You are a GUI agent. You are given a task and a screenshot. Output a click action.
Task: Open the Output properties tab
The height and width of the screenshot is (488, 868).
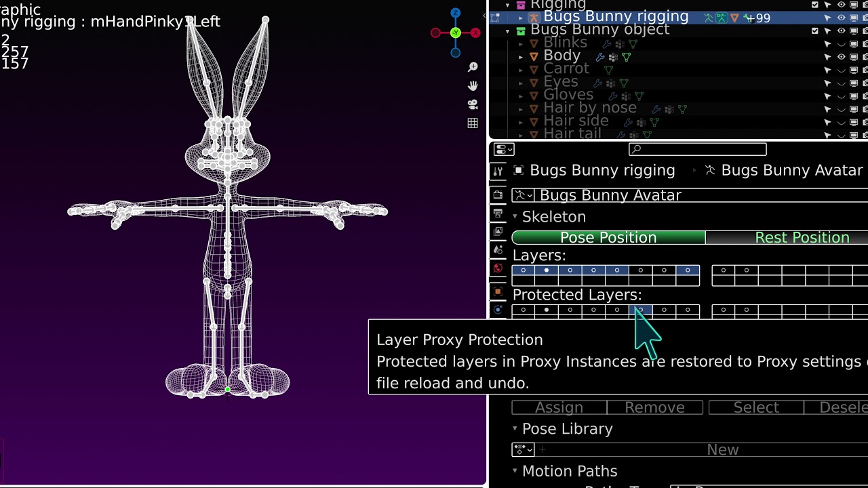pyautogui.click(x=498, y=213)
